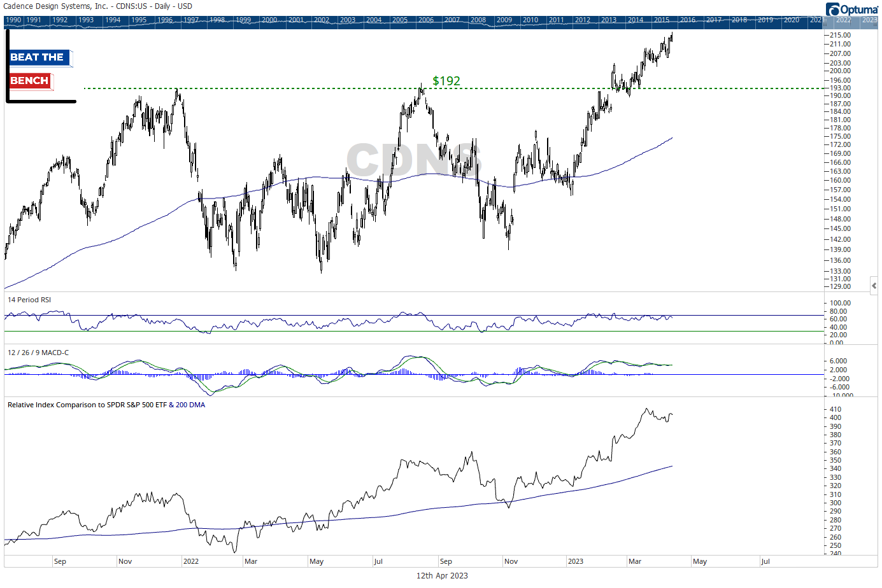
Task: Click the 12th Apr 2023 date caption
Action: pyautogui.click(x=442, y=576)
